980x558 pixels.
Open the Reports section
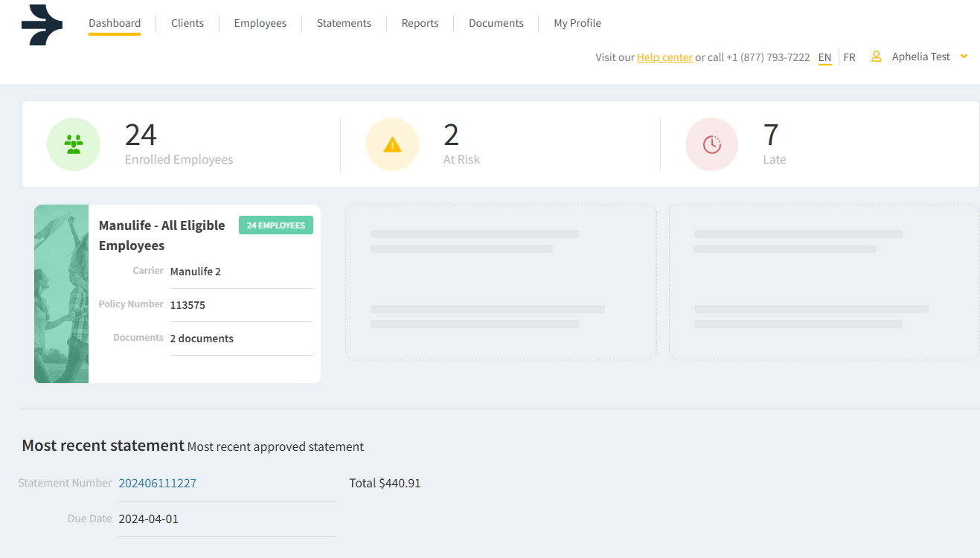coord(420,23)
